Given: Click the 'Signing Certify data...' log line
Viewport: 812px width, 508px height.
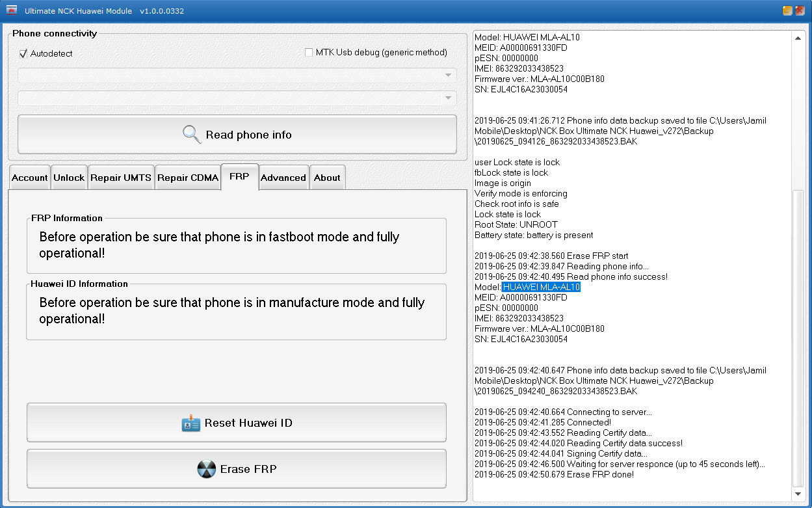Looking at the screenshot, I should [x=561, y=453].
